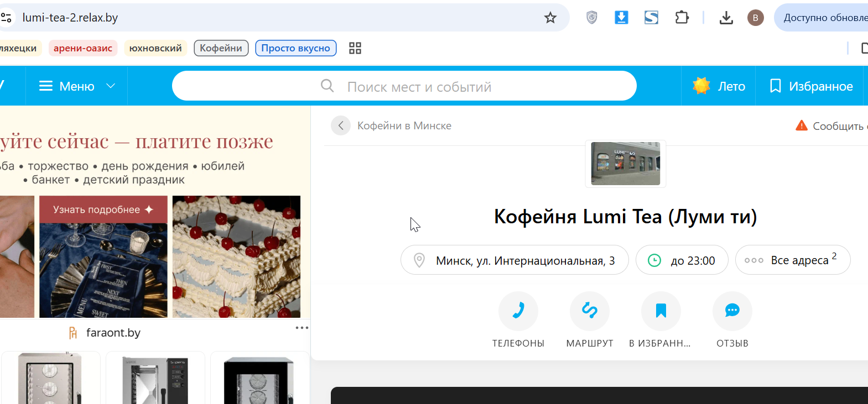Click the address Минск, ул. Интернациональная, 3

(x=514, y=260)
